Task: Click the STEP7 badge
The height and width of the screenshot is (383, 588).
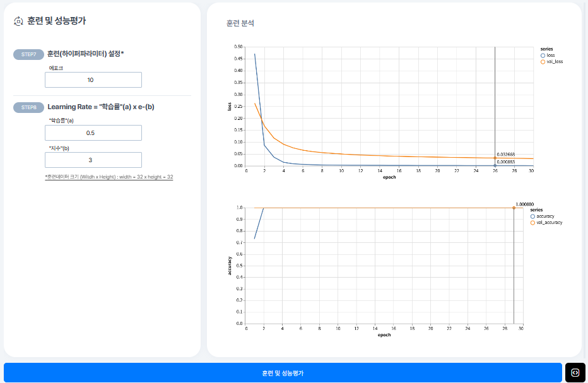Action: coord(28,54)
